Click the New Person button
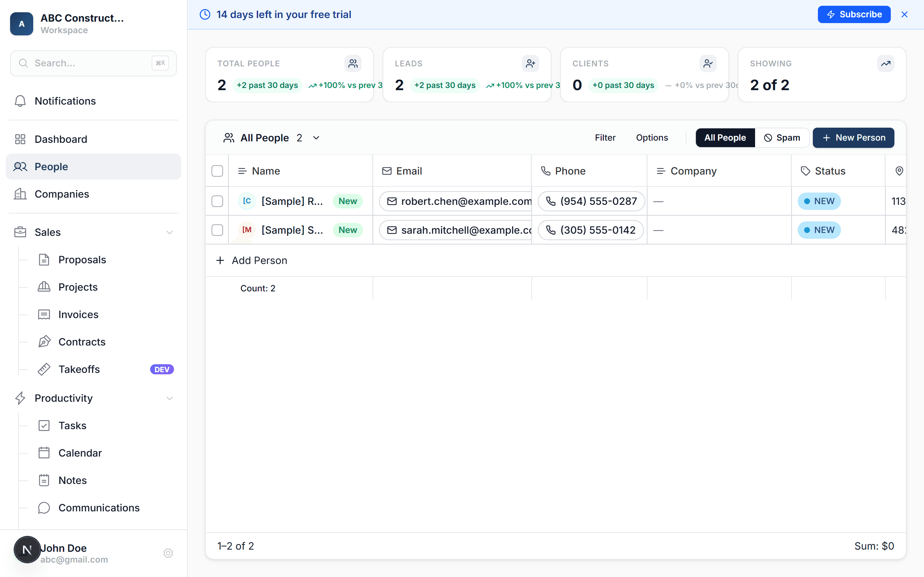 tap(853, 138)
